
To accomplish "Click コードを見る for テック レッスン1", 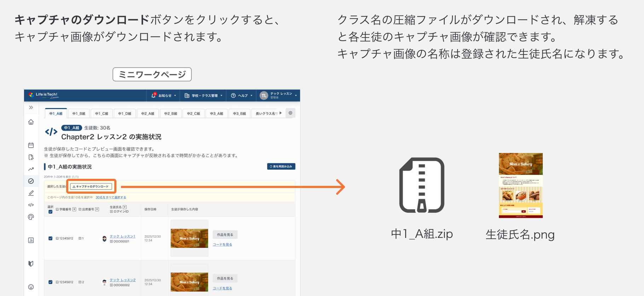I will coord(222,244).
